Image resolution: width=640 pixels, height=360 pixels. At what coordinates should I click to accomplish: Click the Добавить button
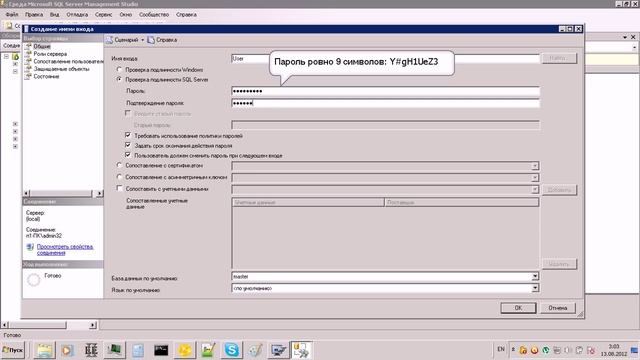point(559,190)
